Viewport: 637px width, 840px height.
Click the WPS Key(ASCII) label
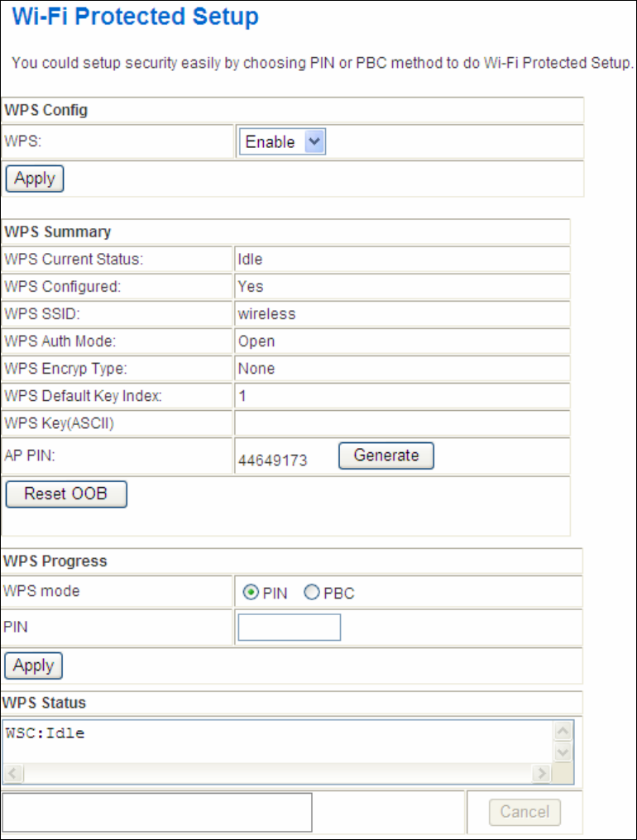coord(59,423)
